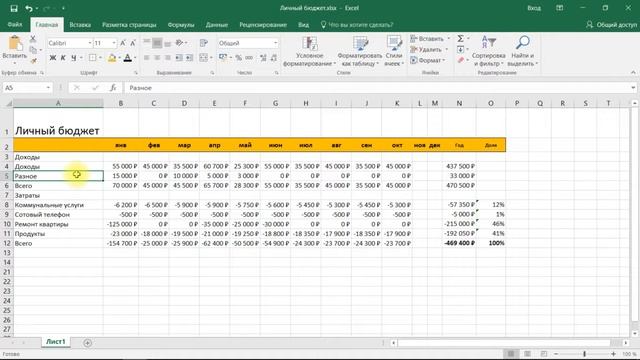The image size is (640, 360).
Task: Switch to Page Layout view icon
Action: coord(527,354)
